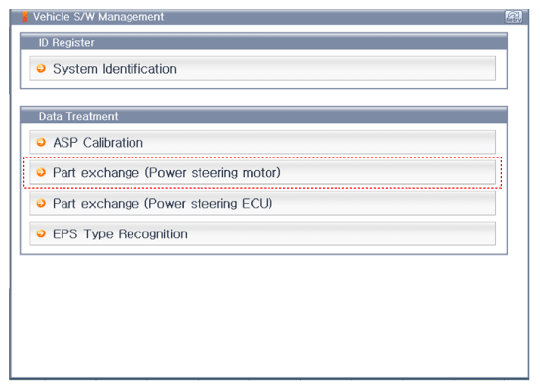The width and height of the screenshot is (540, 390).
Task: Click the Vehicle S/W Management title text
Action: point(98,17)
